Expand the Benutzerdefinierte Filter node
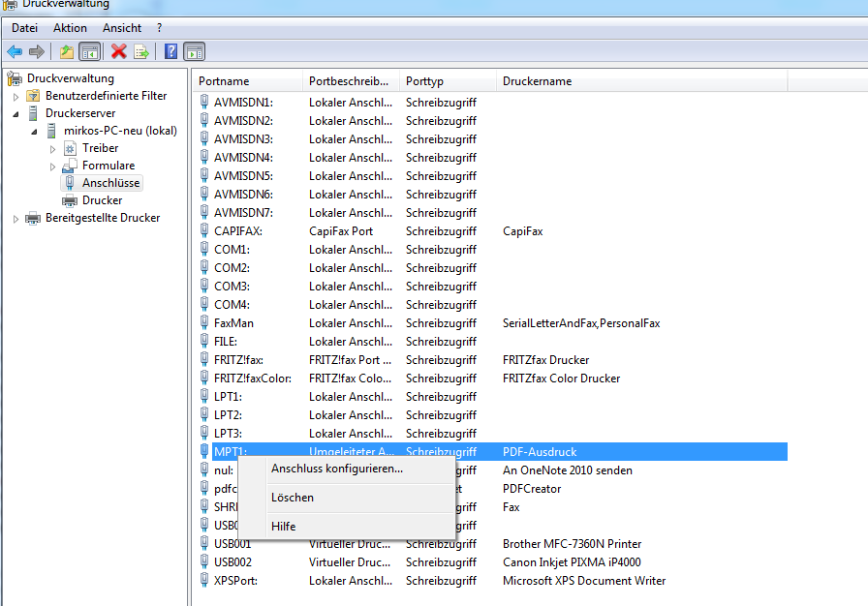Screen dimensions: 868x606 tap(15, 97)
